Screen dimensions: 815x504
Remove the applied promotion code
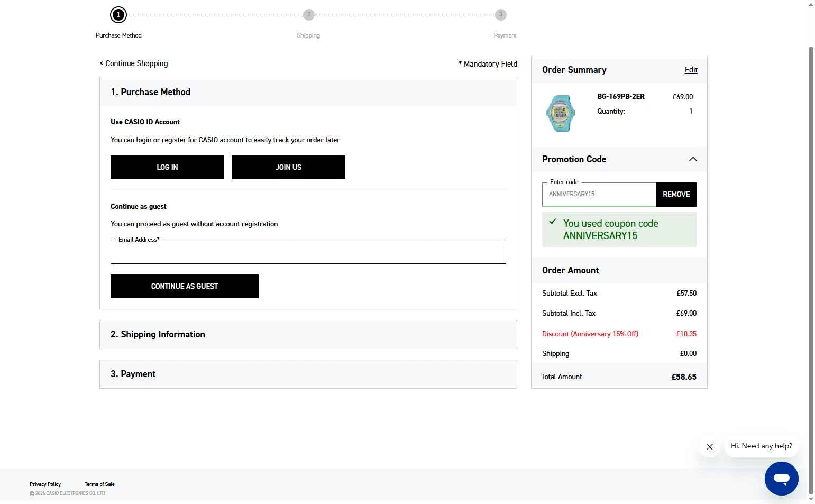pyautogui.click(x=676, y=195)
